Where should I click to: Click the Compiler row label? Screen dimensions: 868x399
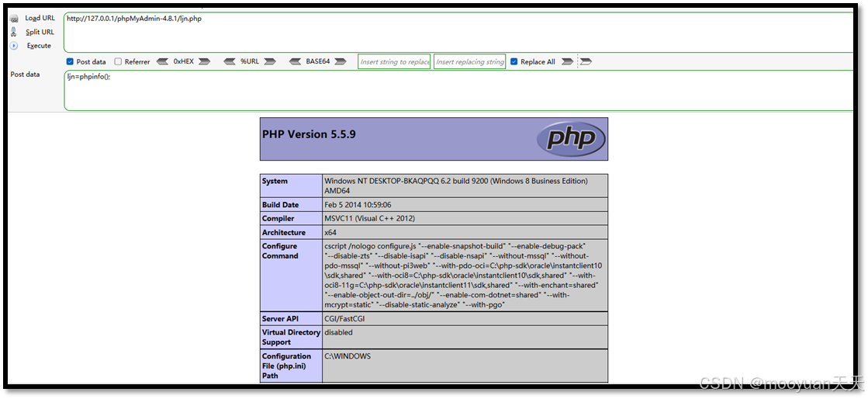point(278,219)
